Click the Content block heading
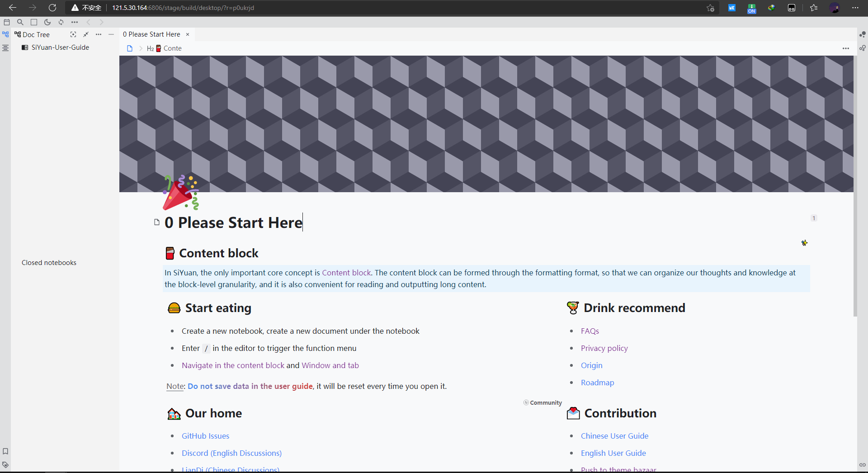Image resolution: width=868 pixels, height=473 pixels. [x=219, y=253]
